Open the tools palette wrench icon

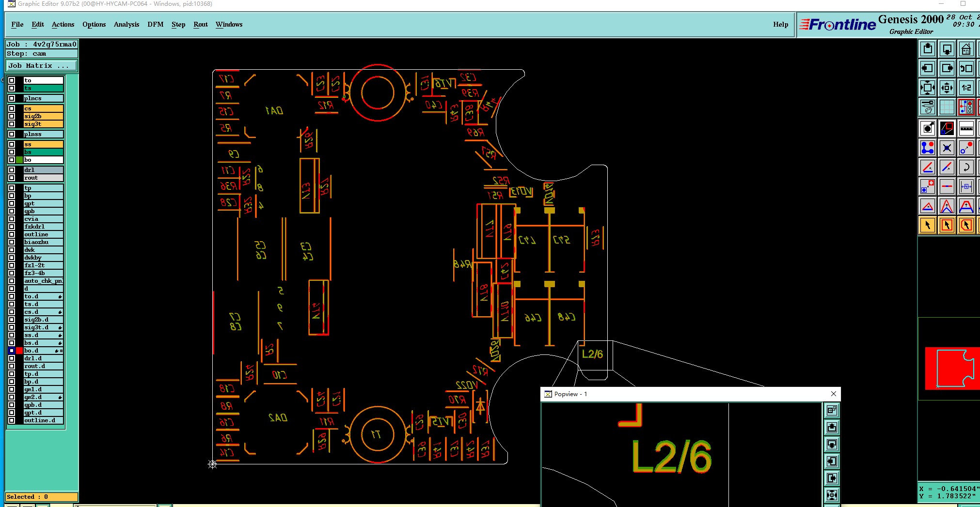coord(927,107)
